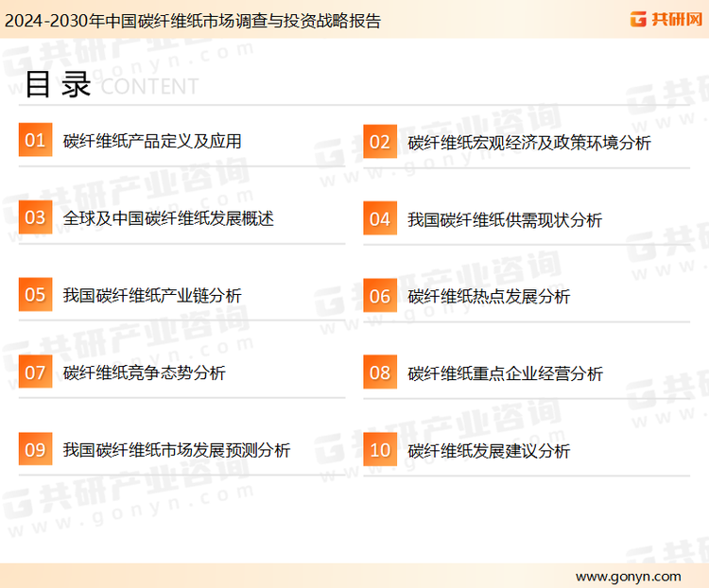Screen dimensions: 709x588
Task: Click the orange 01 number badge
Action: point(35,140)
